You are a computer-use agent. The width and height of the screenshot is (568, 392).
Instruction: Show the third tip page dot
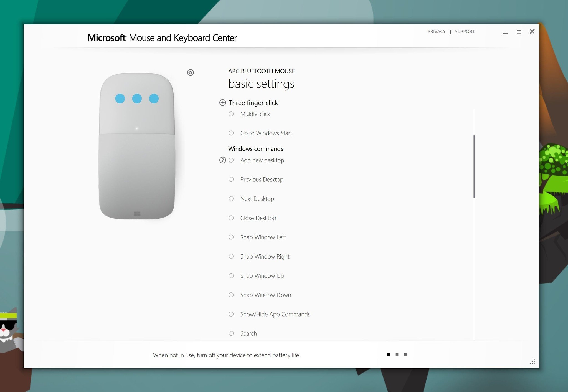(405, 355)
